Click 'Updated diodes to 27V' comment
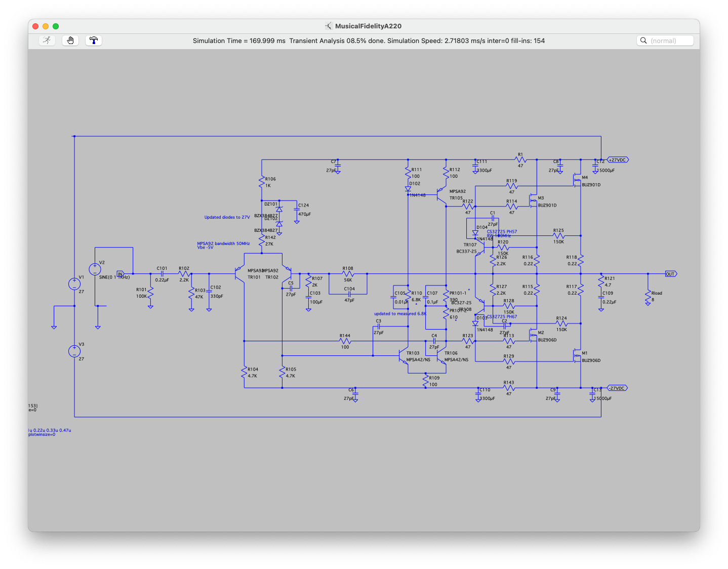 227,218
